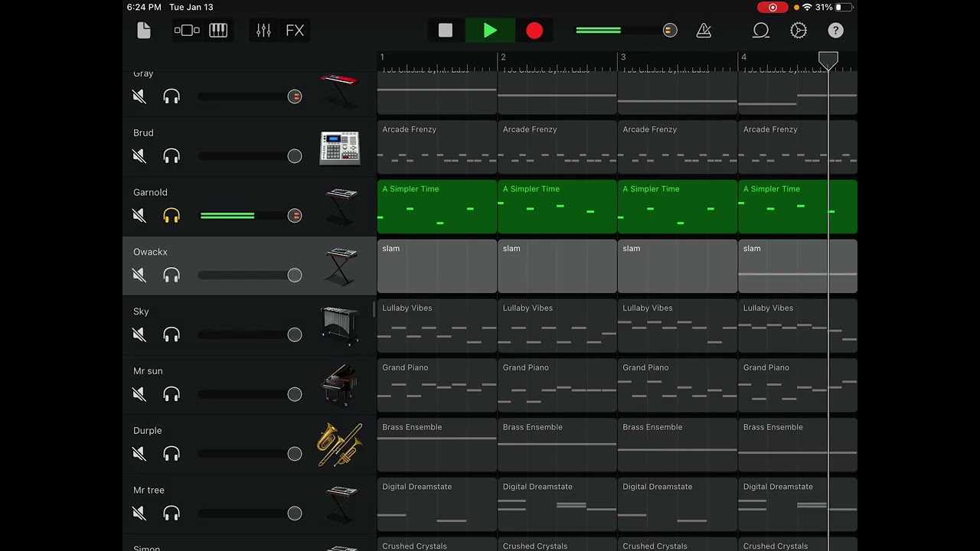
Task: Unsolo the Garnold track yellow headphones
Action: 171,216
